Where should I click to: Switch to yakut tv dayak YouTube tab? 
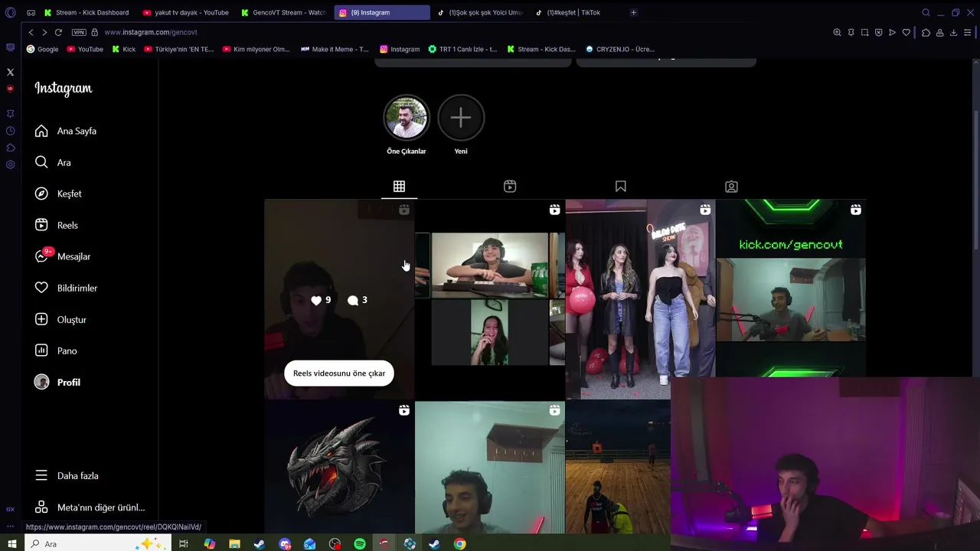tap(185, 12)
